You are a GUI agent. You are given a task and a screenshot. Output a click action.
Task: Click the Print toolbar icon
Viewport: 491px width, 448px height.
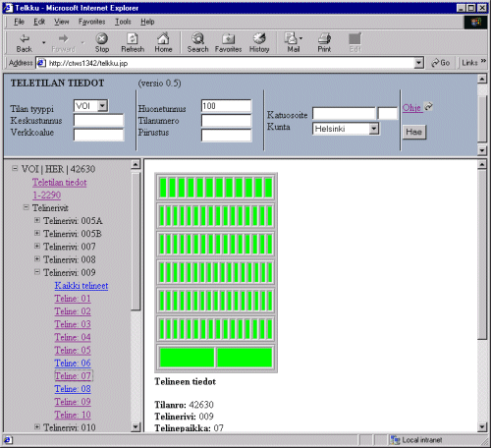pos(324,42)
